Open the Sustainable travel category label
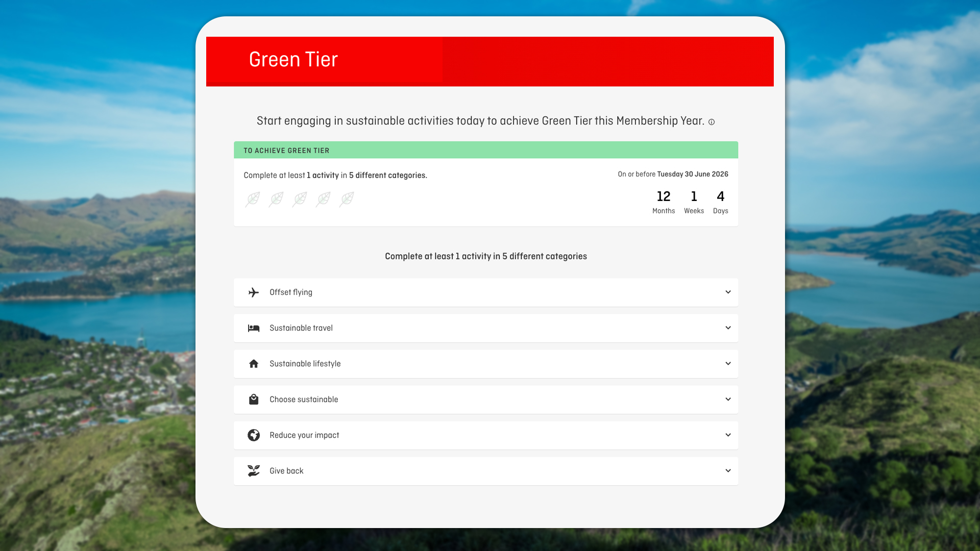Screen dimensions: 980x551 [x=301, y=328]
